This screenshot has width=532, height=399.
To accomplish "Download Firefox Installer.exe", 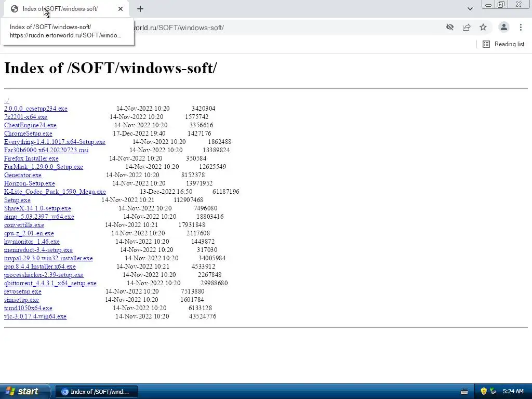I will [31, 158].
